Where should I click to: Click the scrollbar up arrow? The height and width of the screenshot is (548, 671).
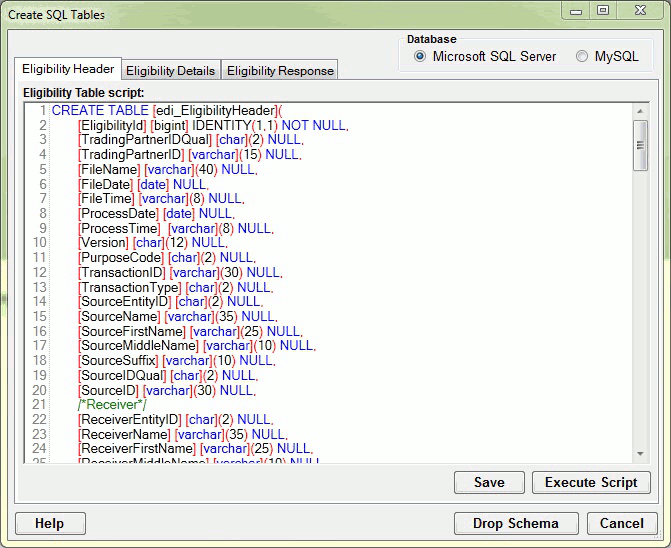pos(641,111)
